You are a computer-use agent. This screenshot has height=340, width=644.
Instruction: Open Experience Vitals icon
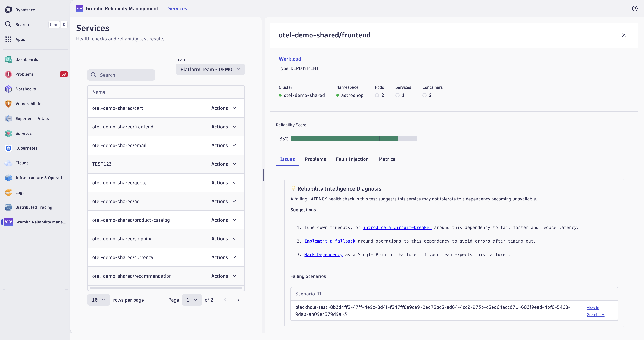(x=8, y=118)
